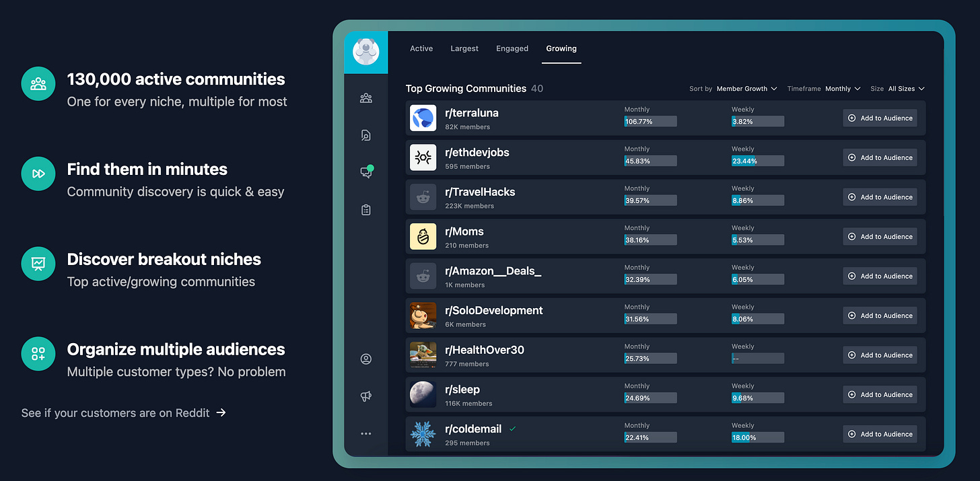Open the r/Moms community name

point(464,231)
